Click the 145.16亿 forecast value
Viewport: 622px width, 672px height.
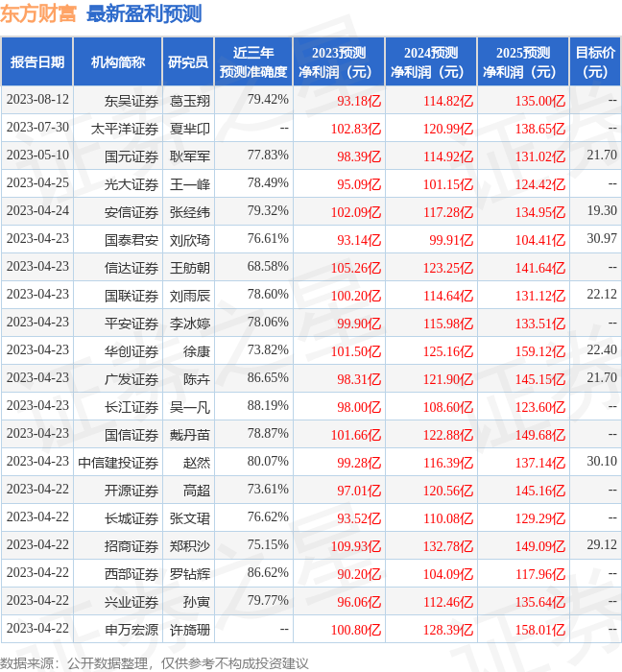pyautogui.click(x=540, y=492)
